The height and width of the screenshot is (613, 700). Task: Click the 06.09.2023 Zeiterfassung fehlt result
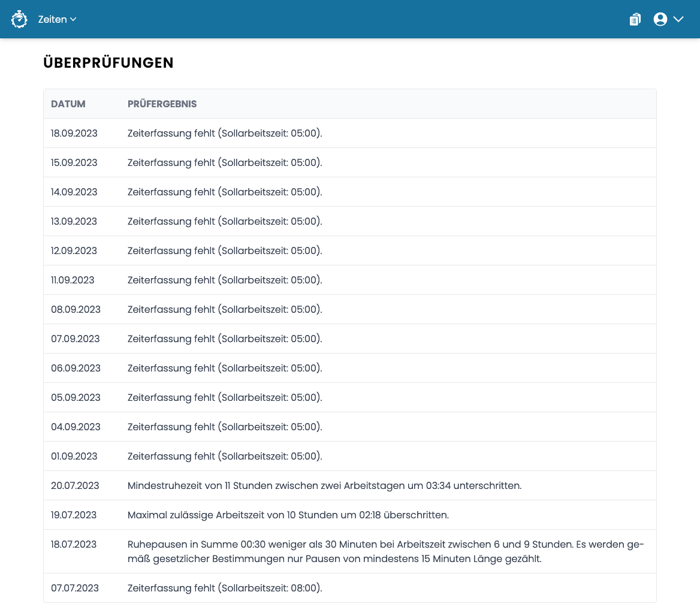coord(225,369)
